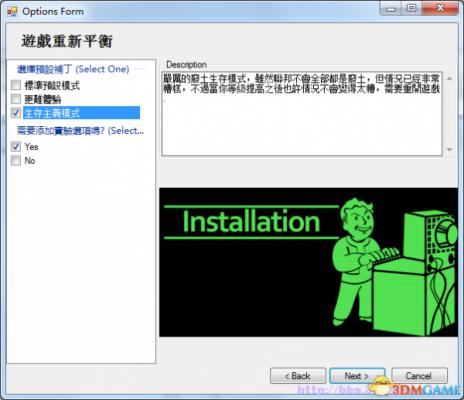This screenshot has width=464, height=400.
Task: Go back with the Back button
Action: pyautogui.click(x=298, y=376)
